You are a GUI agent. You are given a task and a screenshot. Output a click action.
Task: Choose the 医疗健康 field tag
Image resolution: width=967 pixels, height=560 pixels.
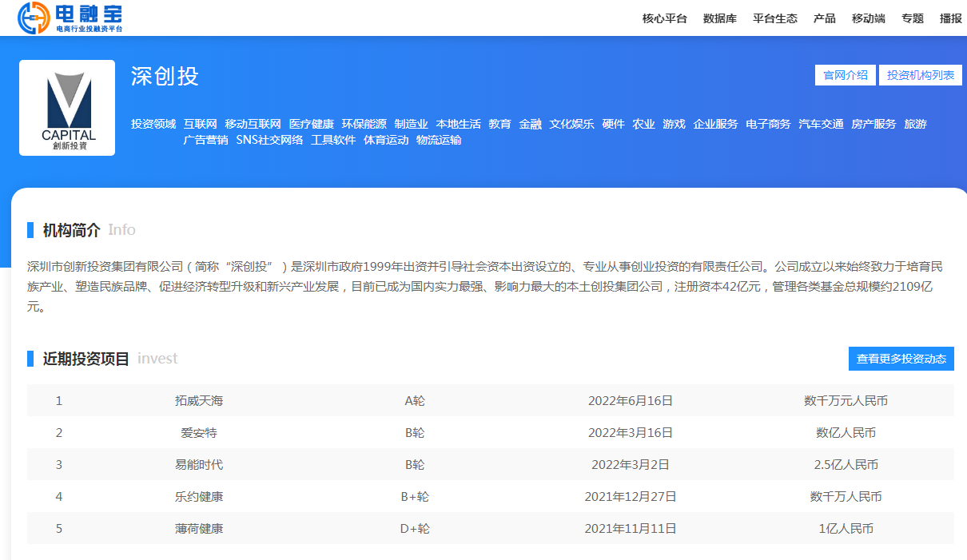pos(312,124)
